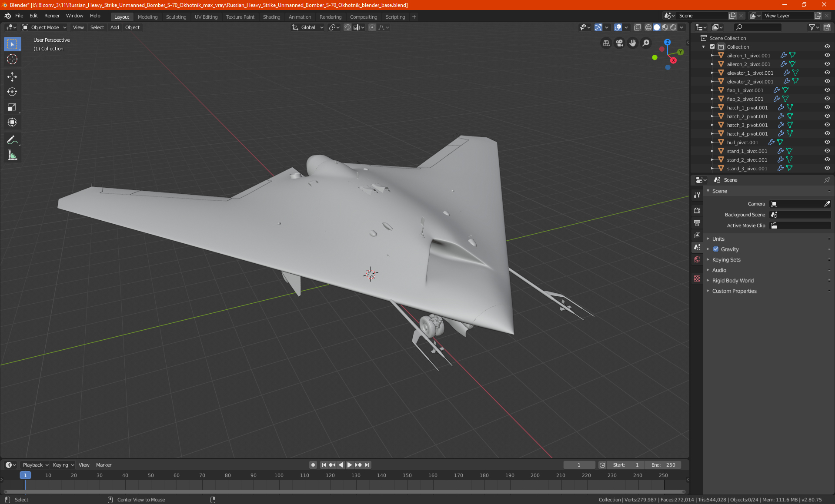The height and width of the screenshot is (504, 835).
Task: Uncheck the Collection exclude checkbox
Action: click(712, 46)
